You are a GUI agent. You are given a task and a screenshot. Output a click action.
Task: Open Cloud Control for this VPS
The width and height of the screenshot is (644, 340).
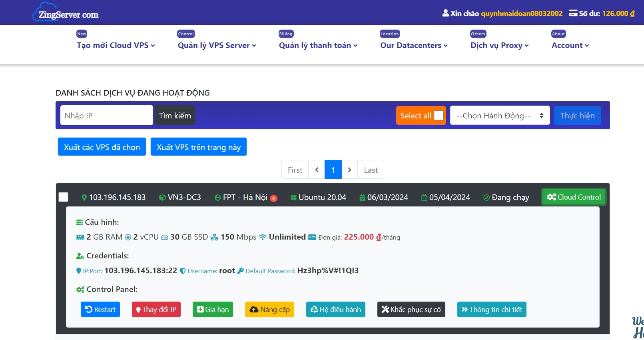(x=574, y=197)
